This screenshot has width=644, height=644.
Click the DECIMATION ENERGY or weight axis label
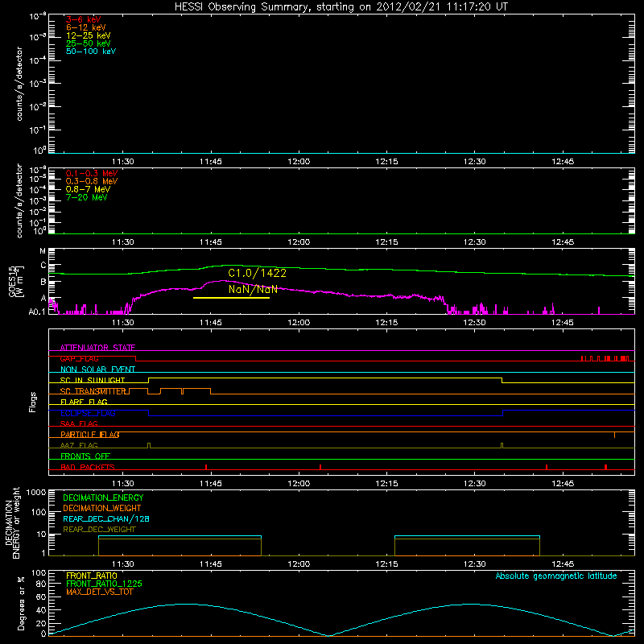tap(12, 522)
